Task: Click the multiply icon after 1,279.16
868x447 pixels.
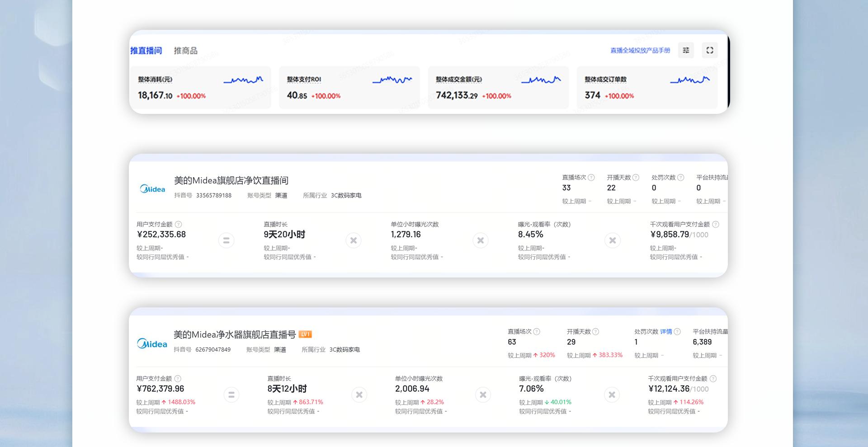Action: pyautogui.click(x=481, y=240)
